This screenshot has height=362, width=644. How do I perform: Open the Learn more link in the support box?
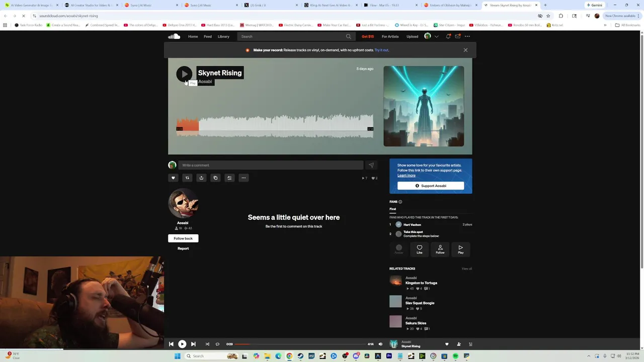click(x=407, y=175)
